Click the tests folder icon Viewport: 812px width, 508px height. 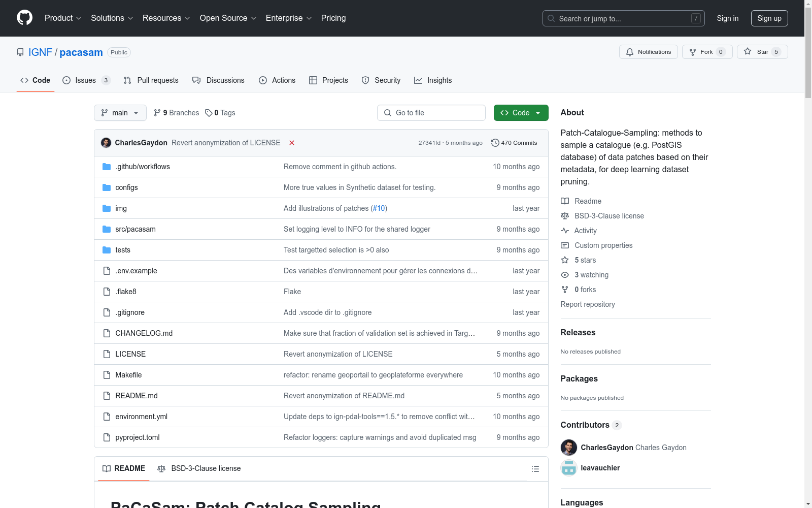107,250
